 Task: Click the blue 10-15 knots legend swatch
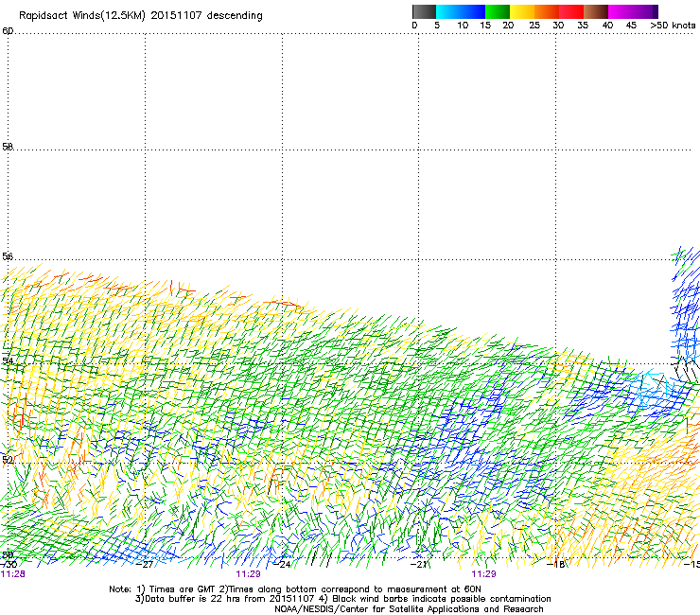click(x=473, y=11)
